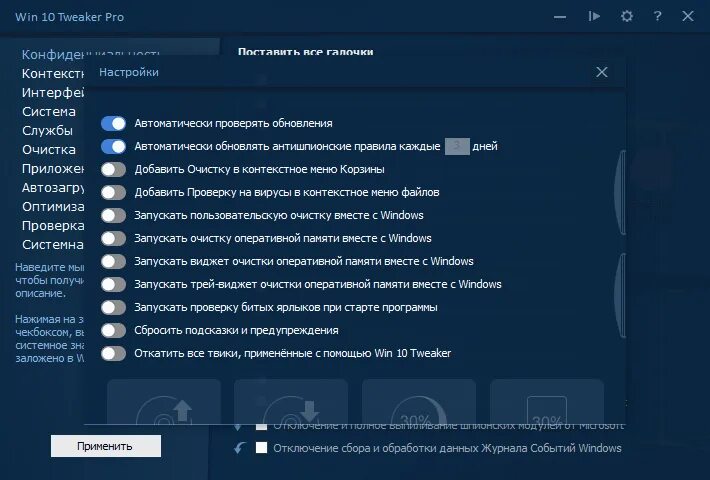Go to the Очистка sidebar section

[x=48, y=149]
